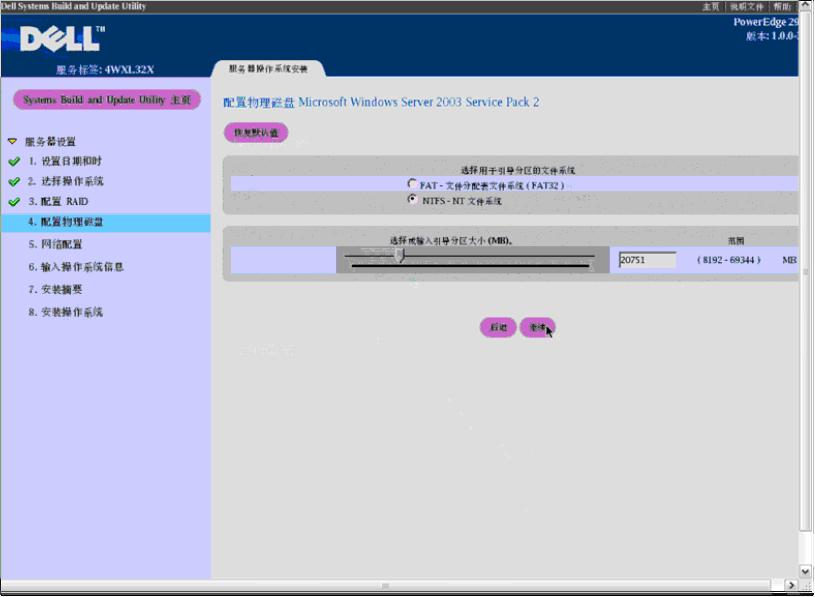Select the FAT (FAT32) file system option
The width and height of the screenshot is (815, 597).
pyautogui.click(x=412, y=184)
